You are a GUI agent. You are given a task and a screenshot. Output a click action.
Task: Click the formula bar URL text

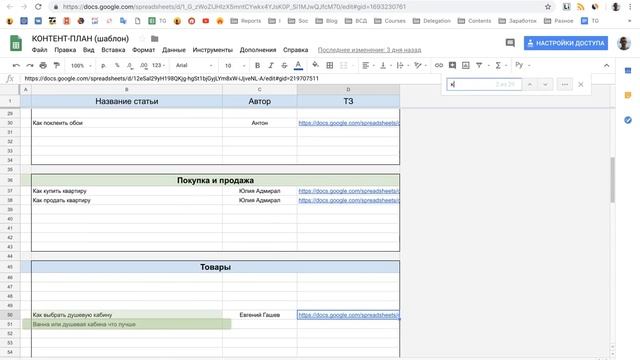coord(171,78)
